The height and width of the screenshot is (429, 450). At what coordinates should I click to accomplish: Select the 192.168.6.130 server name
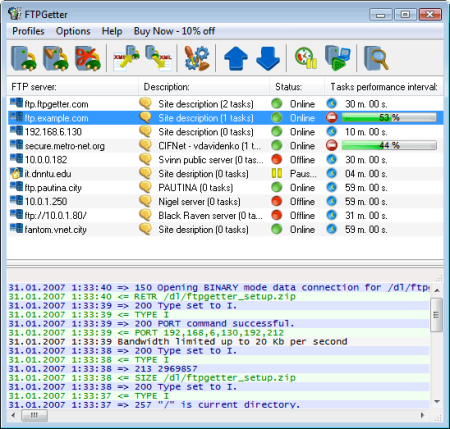pyautogui.click(x=53, y=132)
